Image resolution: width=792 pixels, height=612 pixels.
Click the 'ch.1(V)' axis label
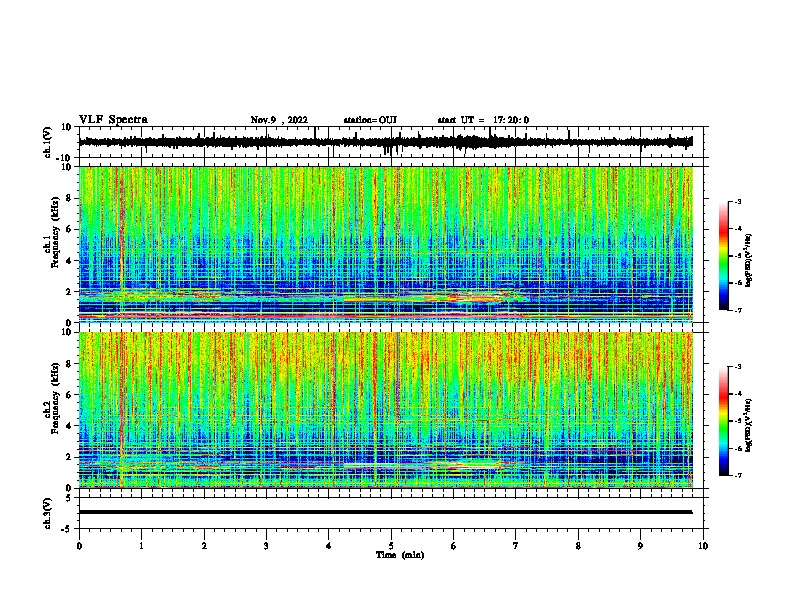48,142
